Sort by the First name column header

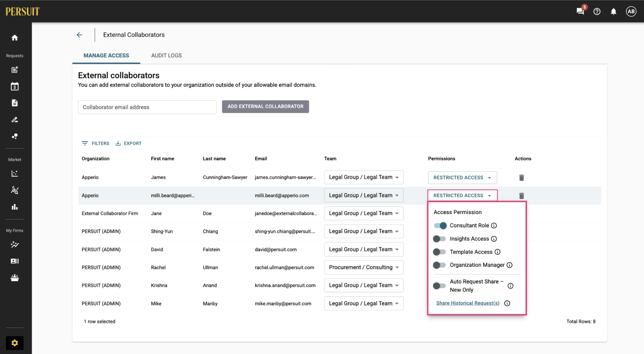pos(163,159)
